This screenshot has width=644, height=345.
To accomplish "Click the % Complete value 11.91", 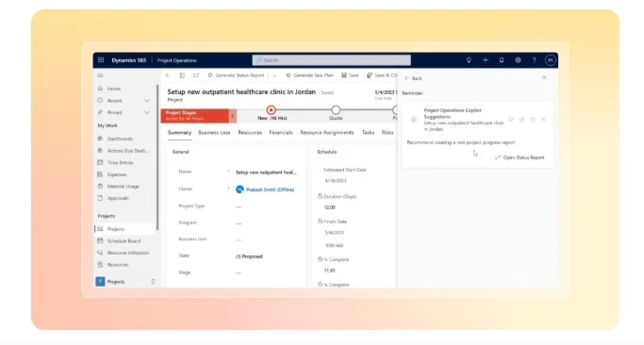I will click(329, 271).
